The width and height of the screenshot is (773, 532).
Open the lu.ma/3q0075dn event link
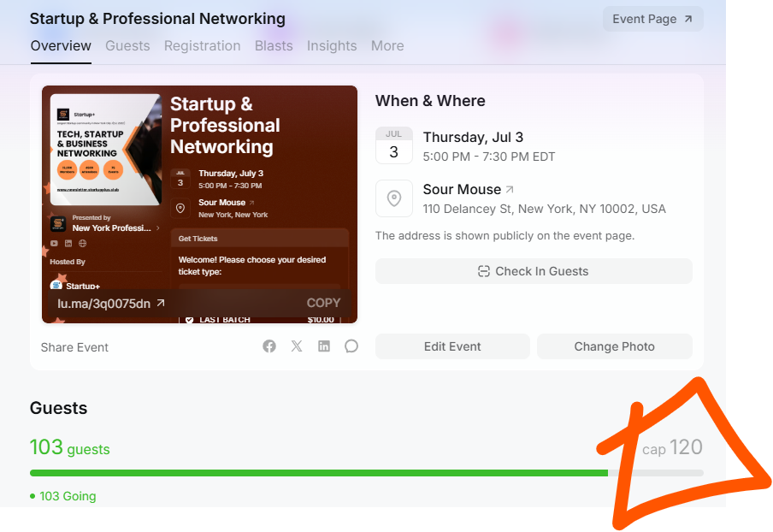[x=111, y=304]
